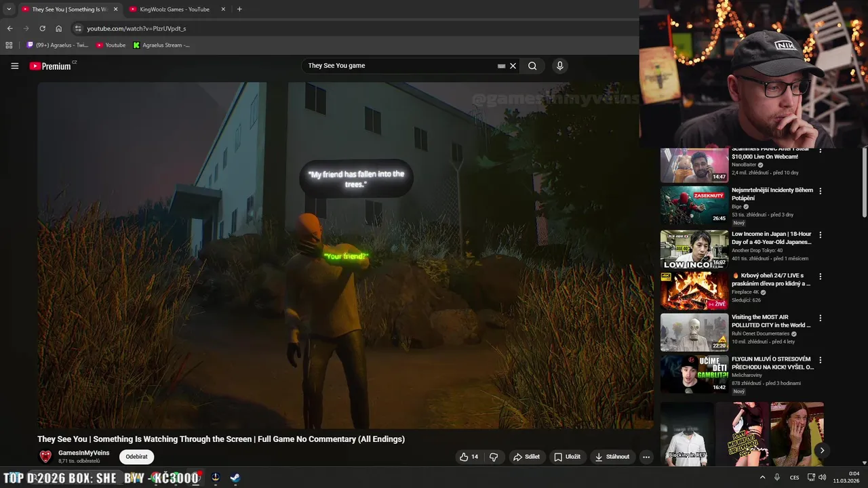Open options for Nejsmrtelnější Incidenty video
Screen dimensions: 868x488
pos(821,192)
